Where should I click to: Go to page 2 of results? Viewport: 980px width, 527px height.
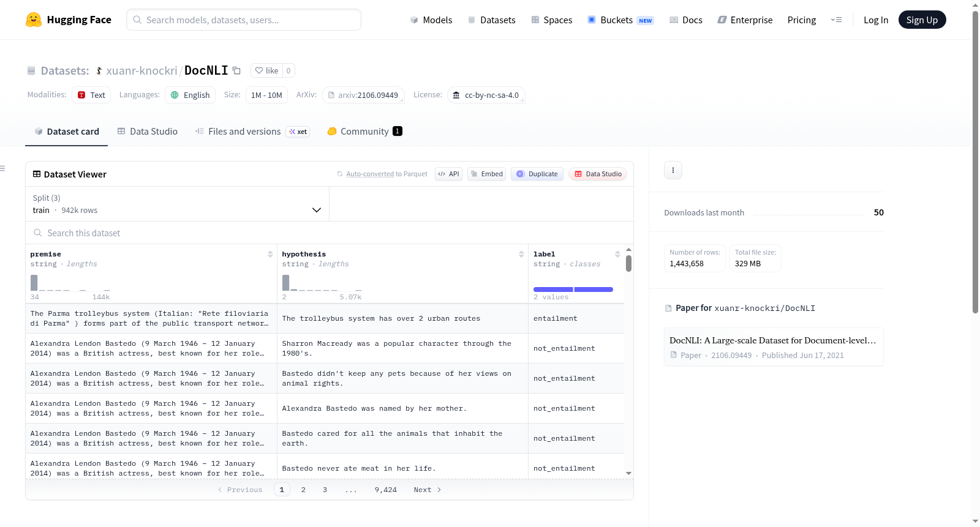[303, 490]
